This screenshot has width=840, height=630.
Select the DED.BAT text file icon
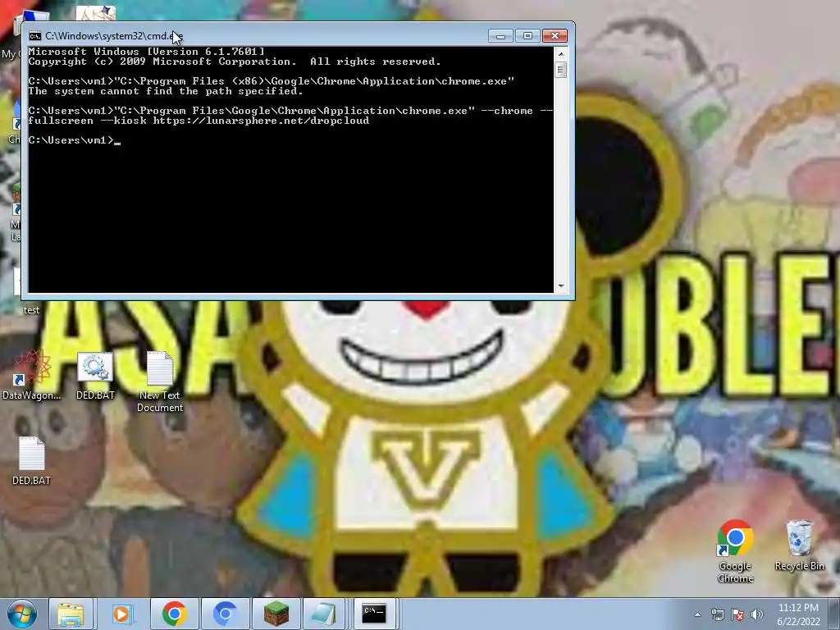coord(32,461)
